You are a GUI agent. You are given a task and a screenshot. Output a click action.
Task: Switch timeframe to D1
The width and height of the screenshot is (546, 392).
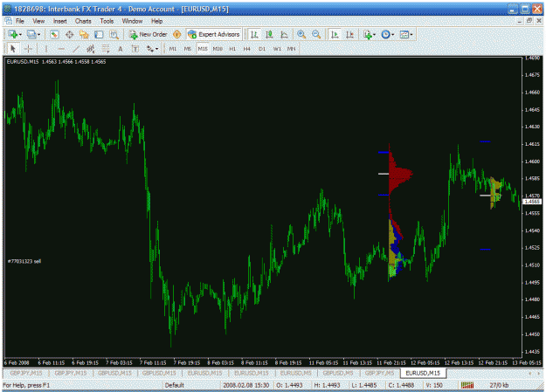(x=262, y=49)
